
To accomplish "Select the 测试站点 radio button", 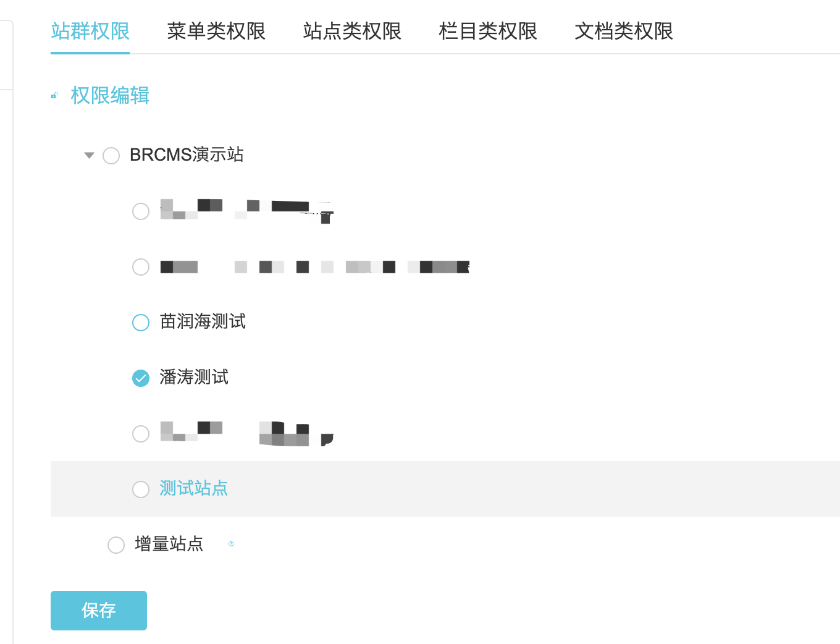I will tap(141, 489).
